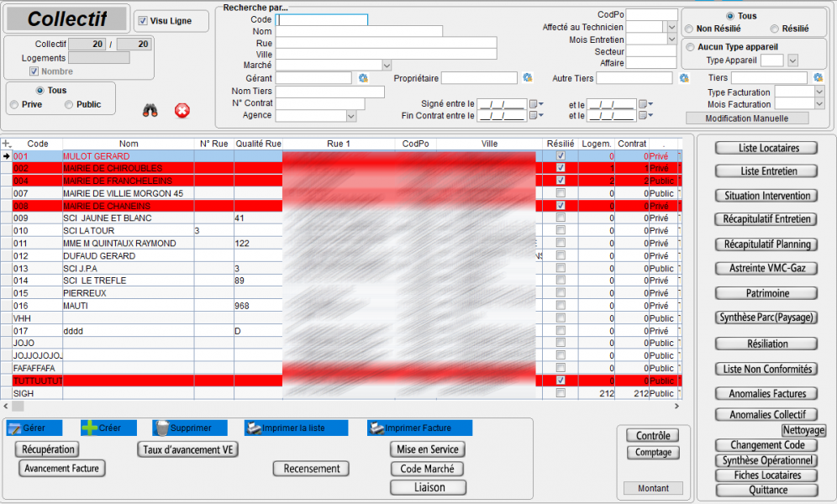Open the Tiers lookup icon
The width and height of the screenshot is (837, 504).
[x=819, y=78]
